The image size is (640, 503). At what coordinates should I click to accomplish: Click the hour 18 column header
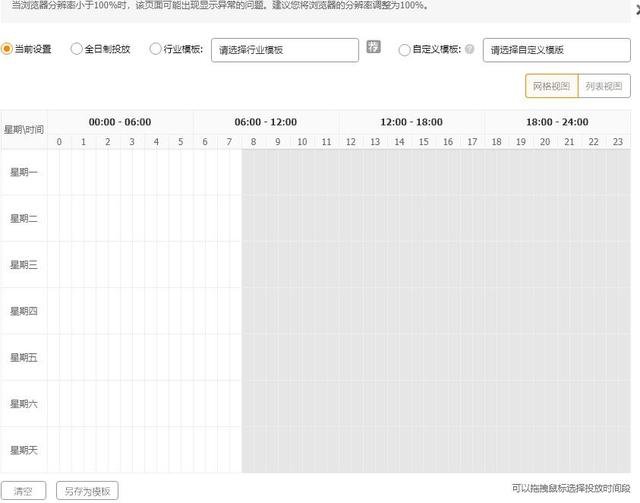(496, 142)
